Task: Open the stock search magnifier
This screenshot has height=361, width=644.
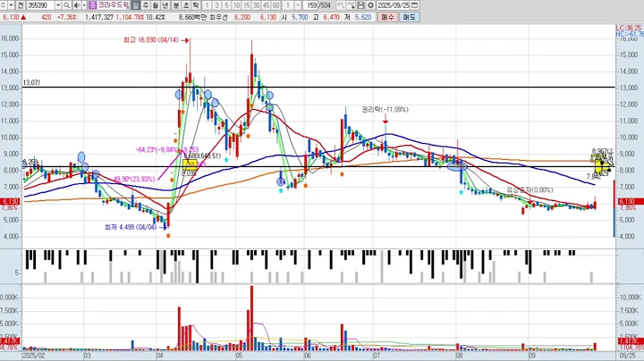Action: pos(66,5)
